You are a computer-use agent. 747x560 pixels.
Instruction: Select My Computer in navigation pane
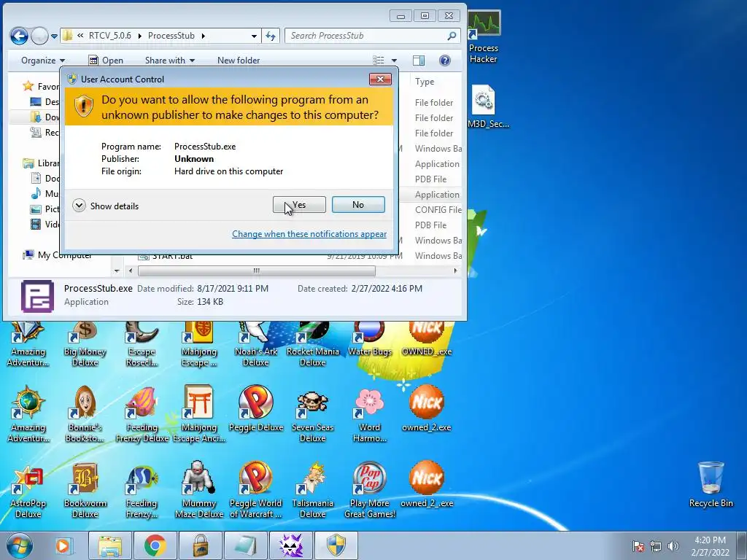[57, 255]
